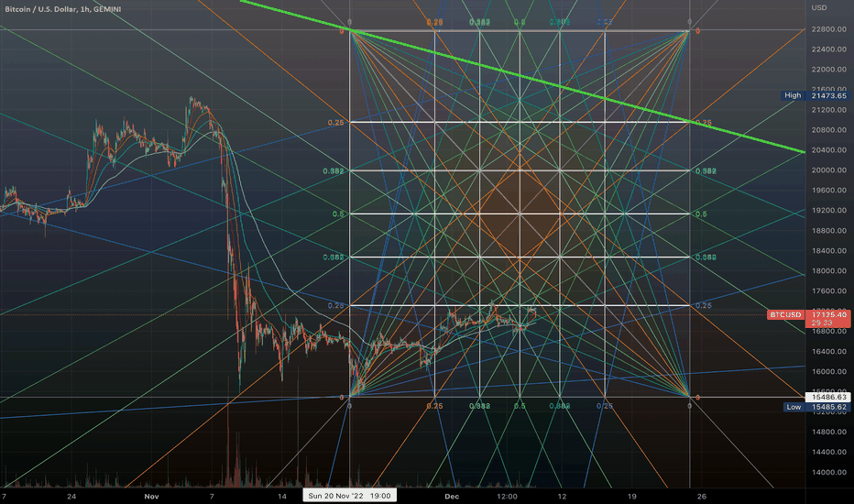The image size is (854, 504).
Task: Click the 0.5 level label on Gann box right edge
Action: point(701,214)
